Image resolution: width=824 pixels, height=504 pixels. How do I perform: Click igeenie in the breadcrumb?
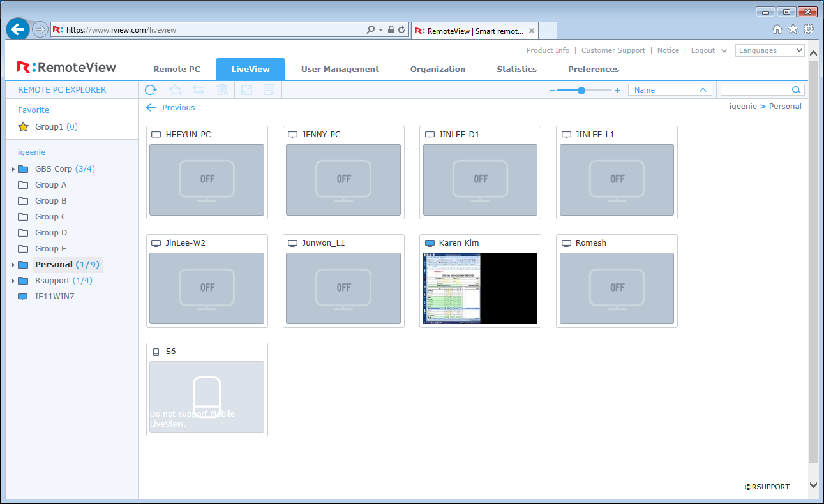[743, 107]
